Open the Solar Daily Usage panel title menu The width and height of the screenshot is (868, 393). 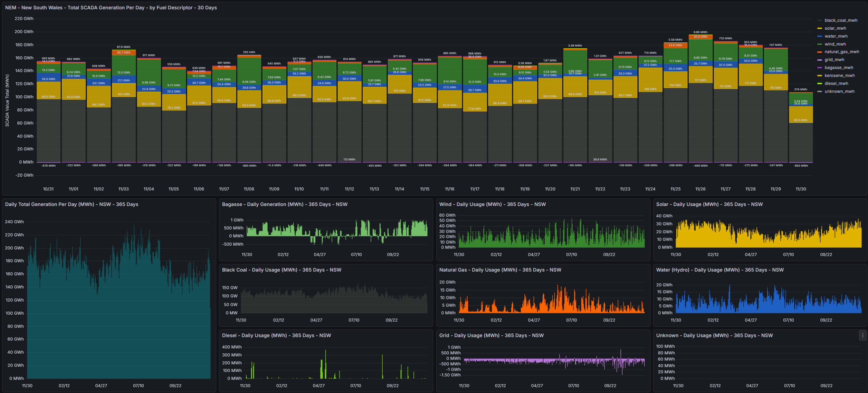coord(709,204)
